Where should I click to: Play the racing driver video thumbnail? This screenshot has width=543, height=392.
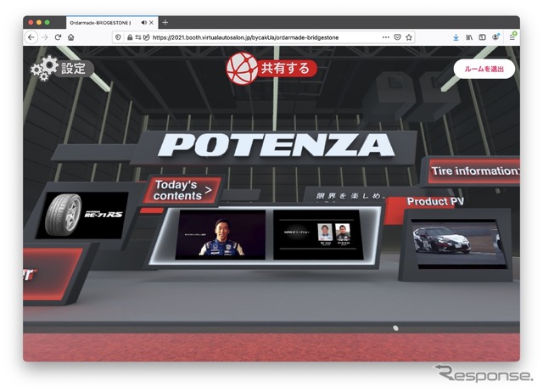click(x=221, y=234)
